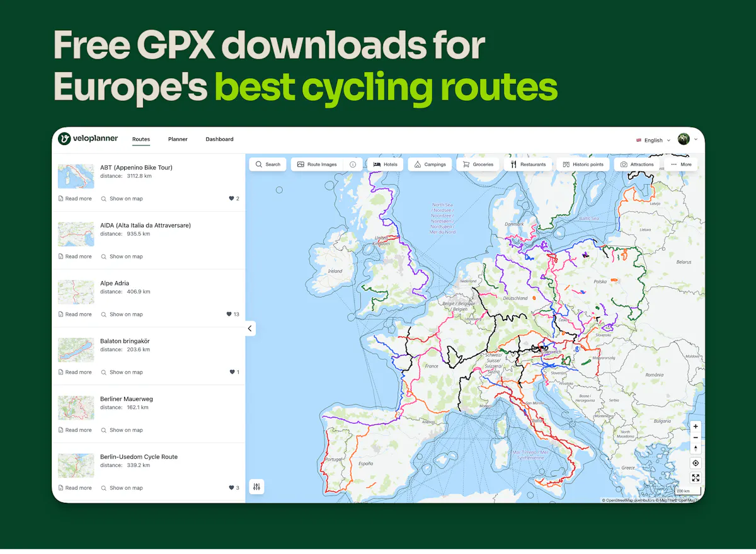Screen dimensions: 756x554
Task: Zoom out on the map
Action: click(x=696, y=437)
